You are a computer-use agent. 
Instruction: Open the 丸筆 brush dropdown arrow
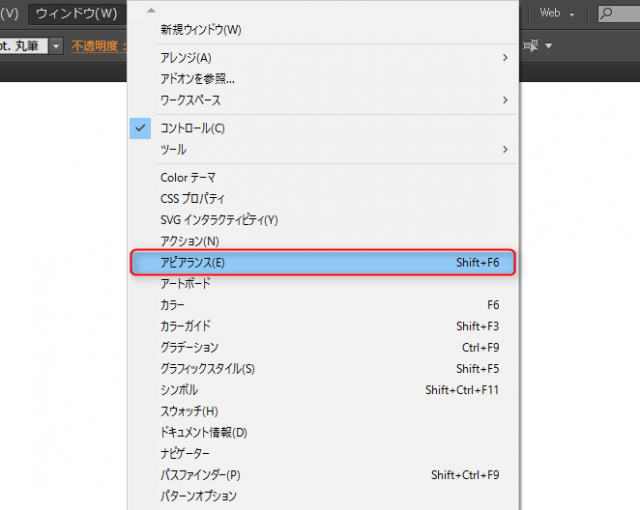pos(56,46)
